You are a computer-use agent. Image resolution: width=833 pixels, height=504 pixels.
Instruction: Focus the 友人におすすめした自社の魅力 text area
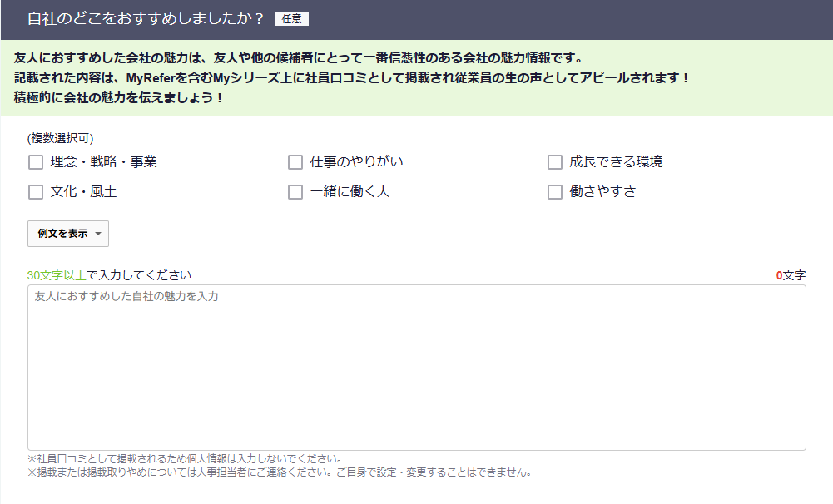(416, 368)
